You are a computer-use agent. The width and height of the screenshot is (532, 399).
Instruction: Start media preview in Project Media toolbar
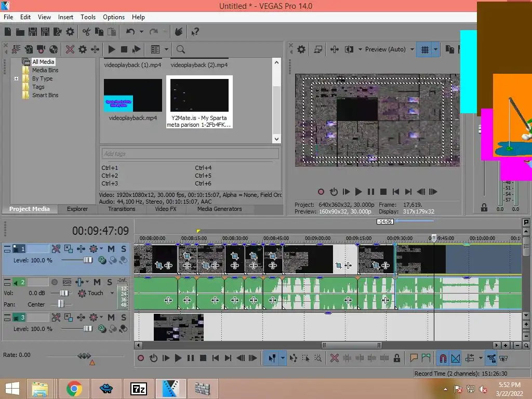pos(112,49)
